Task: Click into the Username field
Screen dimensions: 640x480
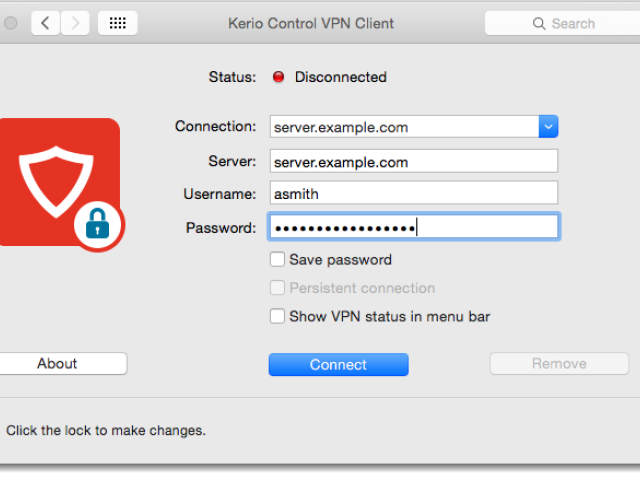Action: [x=413, y=194]
